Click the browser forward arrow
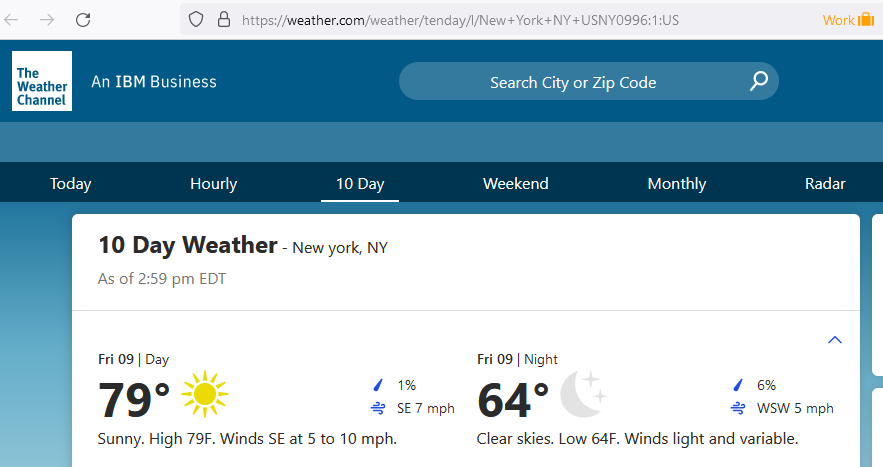Image resolution: width=883 pixels, height=467 pixels. 47,20
